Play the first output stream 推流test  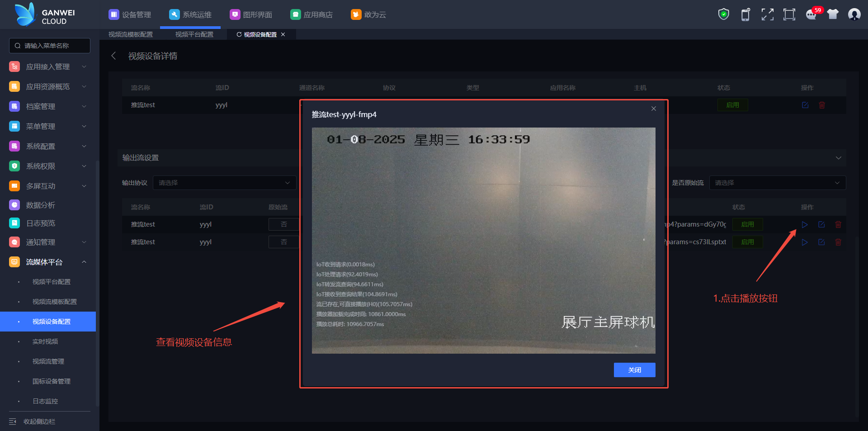(x=805, y=224)
